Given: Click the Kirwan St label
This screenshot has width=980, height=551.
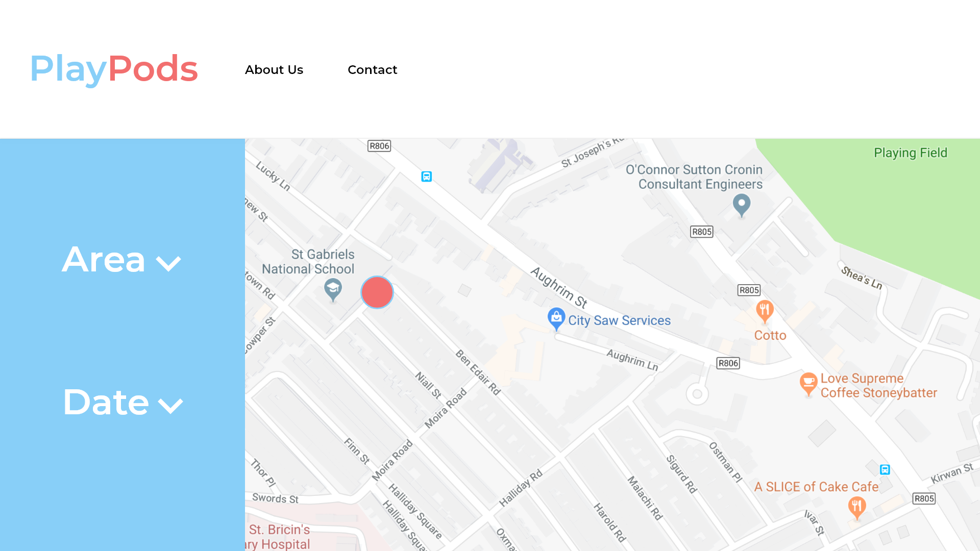Looking at the screenshot, I should (952, 473).
